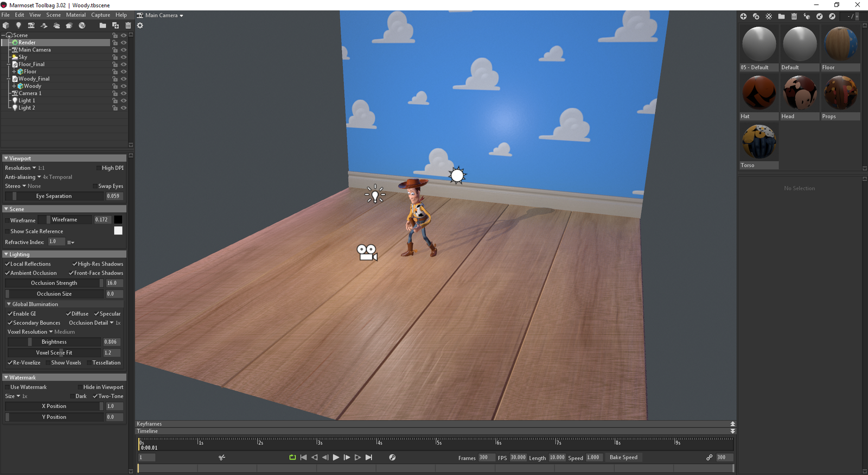Hide Sky with its eye icon
The width and height of the screenshot is (868, 475).
click(124, 57)
